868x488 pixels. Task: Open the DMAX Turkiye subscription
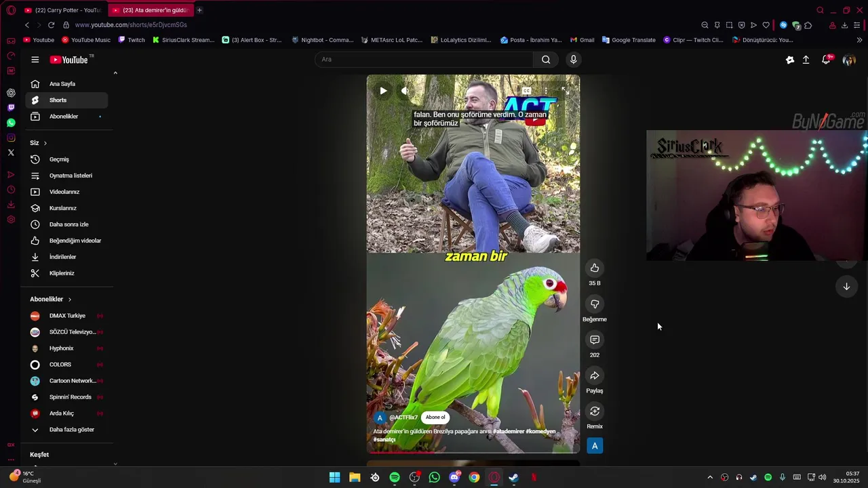coord(66,316)
